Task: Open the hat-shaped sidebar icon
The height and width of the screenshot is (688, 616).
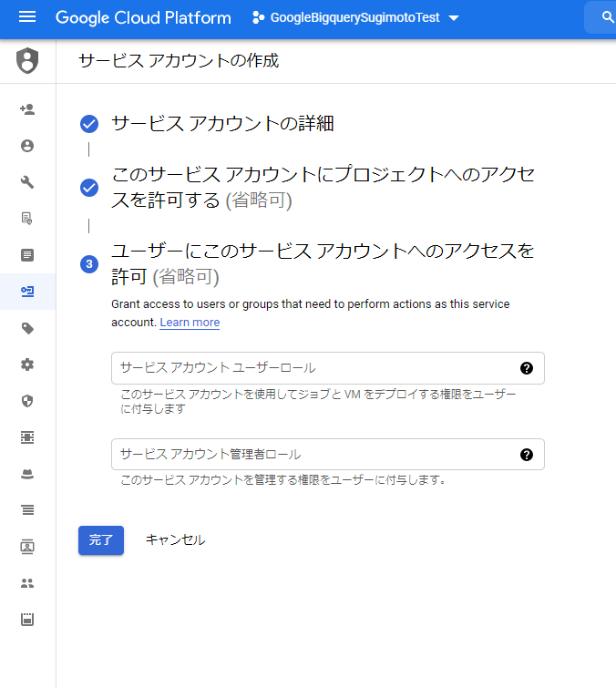Action: click(27, 474)
